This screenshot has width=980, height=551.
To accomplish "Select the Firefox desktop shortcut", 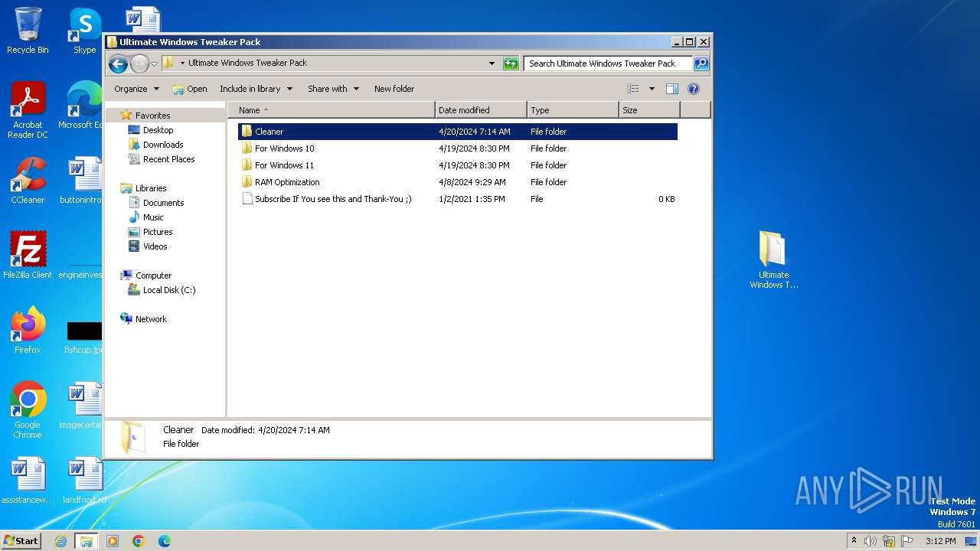I will pyautogui.click(x=28, y=331).
